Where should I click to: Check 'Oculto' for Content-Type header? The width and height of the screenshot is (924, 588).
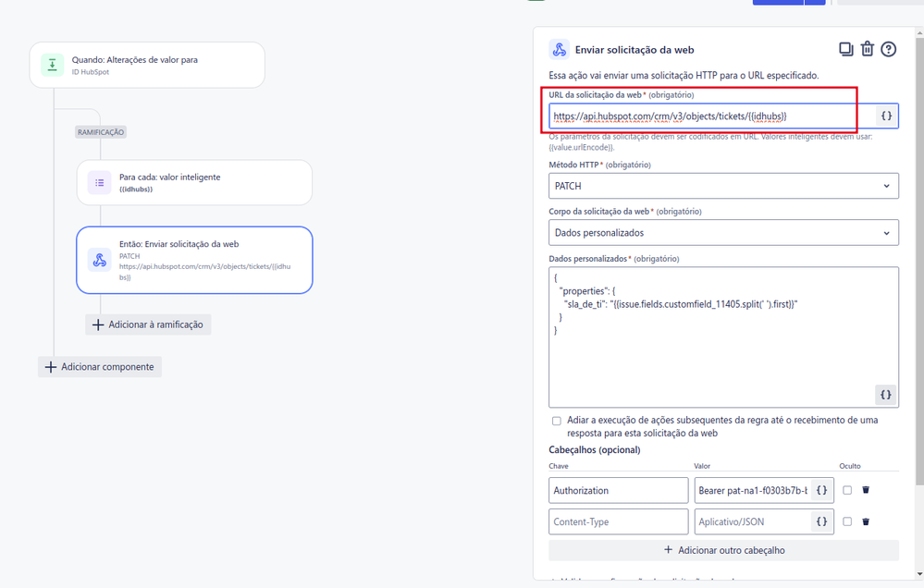click(847, 521)
